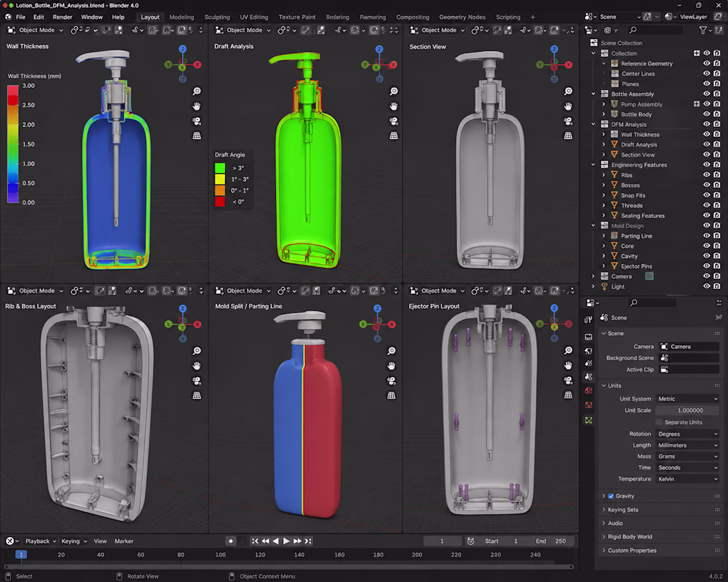Screen dimensions: 728x582
Task: Expand the Ejector Pins tree item
Action: click(x=604, y=267)
